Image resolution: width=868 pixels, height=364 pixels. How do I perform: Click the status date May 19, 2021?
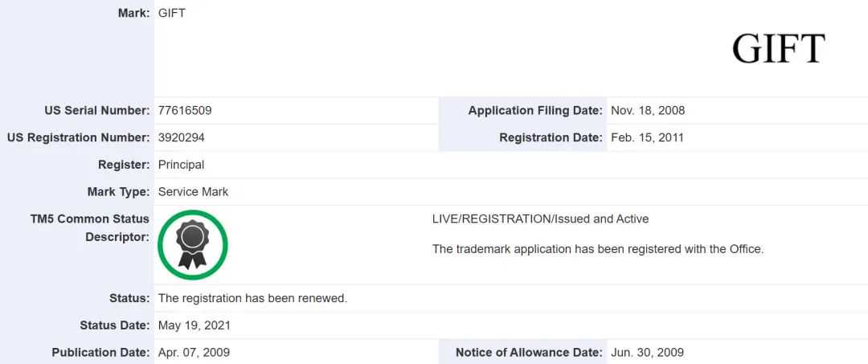pyautogui.click(x=194, y=325)
